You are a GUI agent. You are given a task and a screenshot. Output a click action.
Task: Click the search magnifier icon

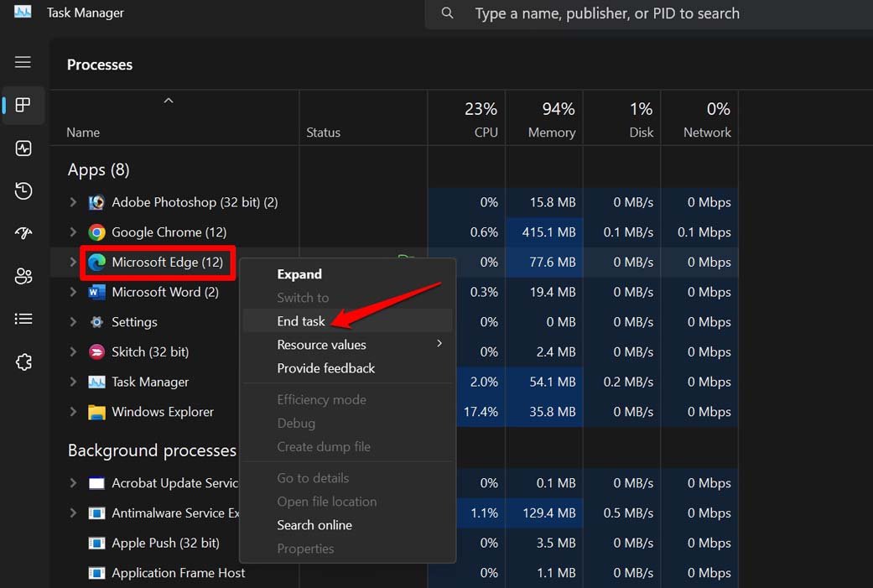tap(447, 13)
